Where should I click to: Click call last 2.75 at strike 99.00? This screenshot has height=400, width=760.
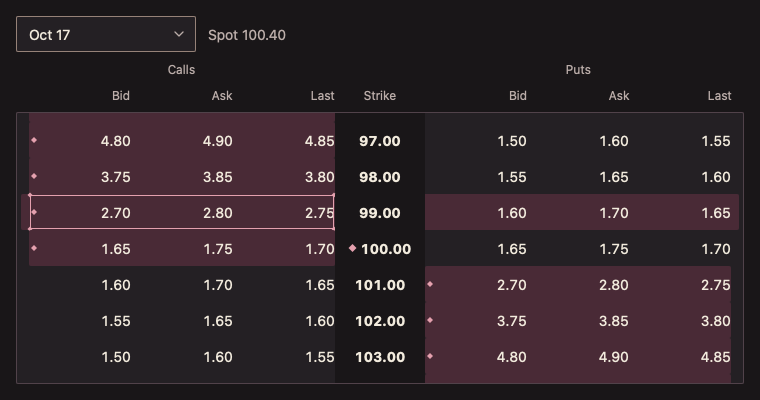click(319, 213)
